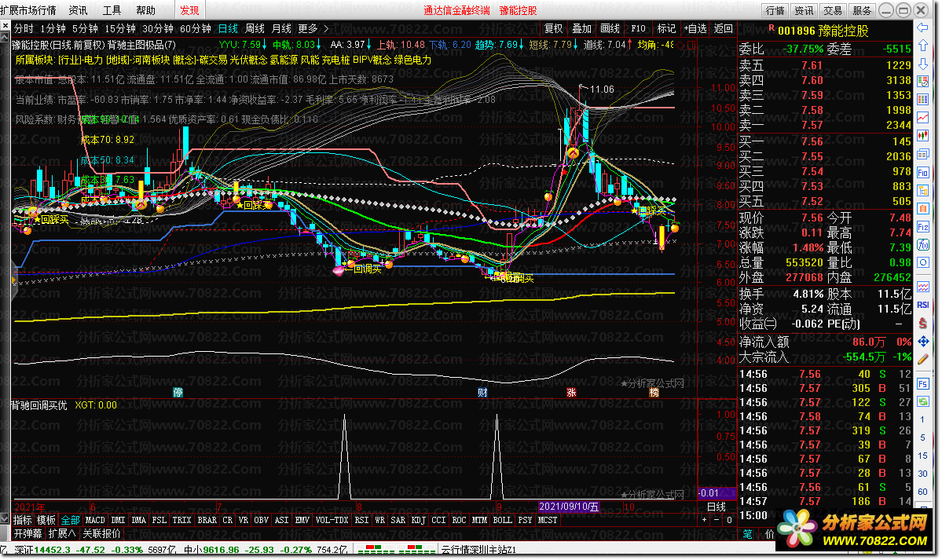
Task: Click the 交易 button at top right
Action: pyautogui.click(x=833, y=10)
